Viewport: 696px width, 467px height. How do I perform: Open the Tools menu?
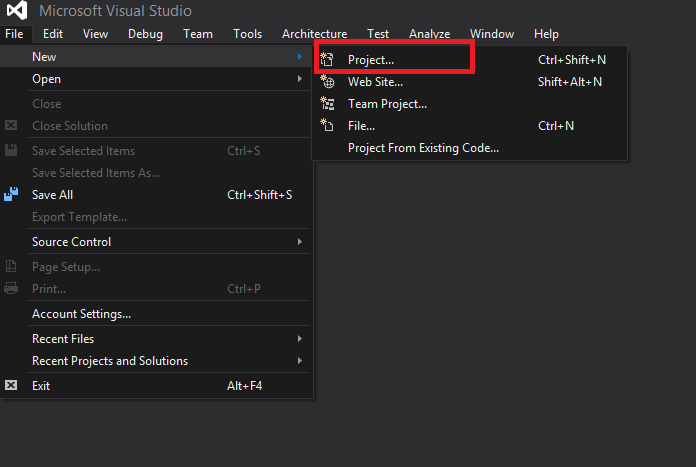tap(248, 34)
